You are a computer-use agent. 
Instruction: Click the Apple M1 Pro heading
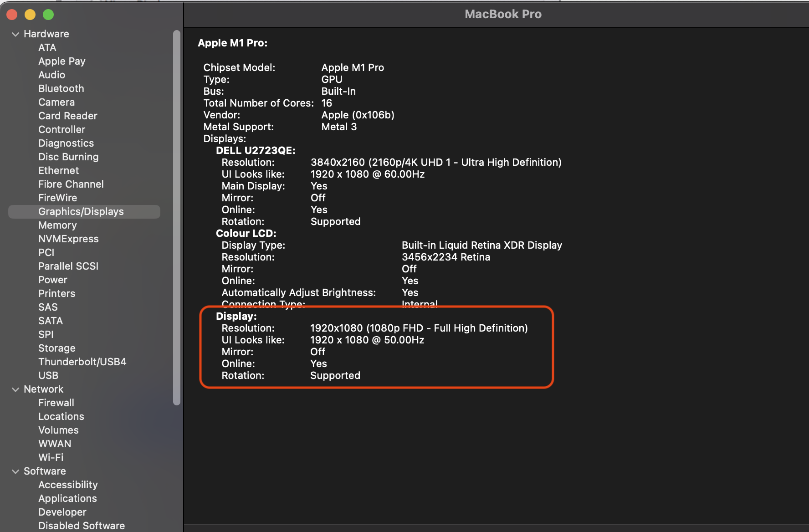[232, 43]
